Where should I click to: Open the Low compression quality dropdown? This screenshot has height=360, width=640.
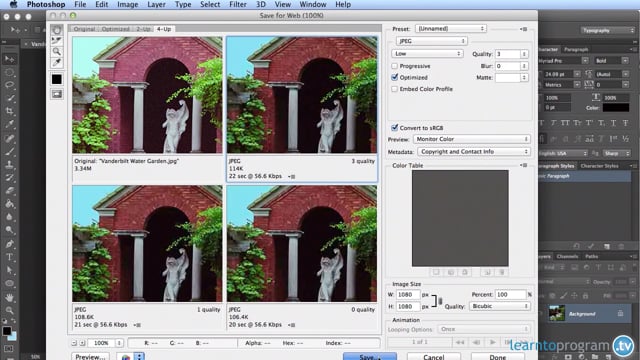coord(427,53)
